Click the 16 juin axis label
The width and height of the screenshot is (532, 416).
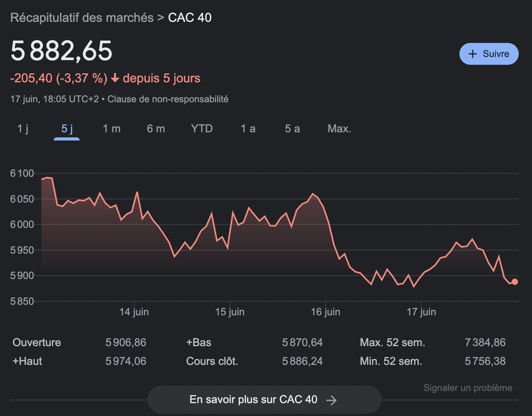[x=325, y=312]
